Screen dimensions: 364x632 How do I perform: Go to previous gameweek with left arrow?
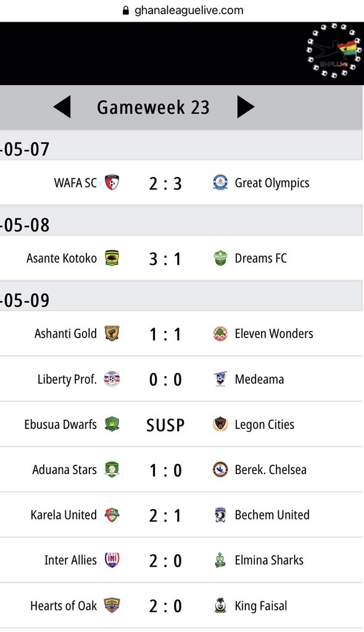click(62, 107)
